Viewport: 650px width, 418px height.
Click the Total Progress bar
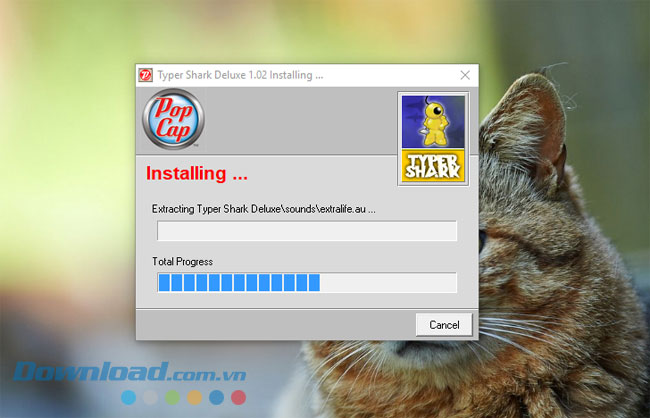(x=307, y=282)
